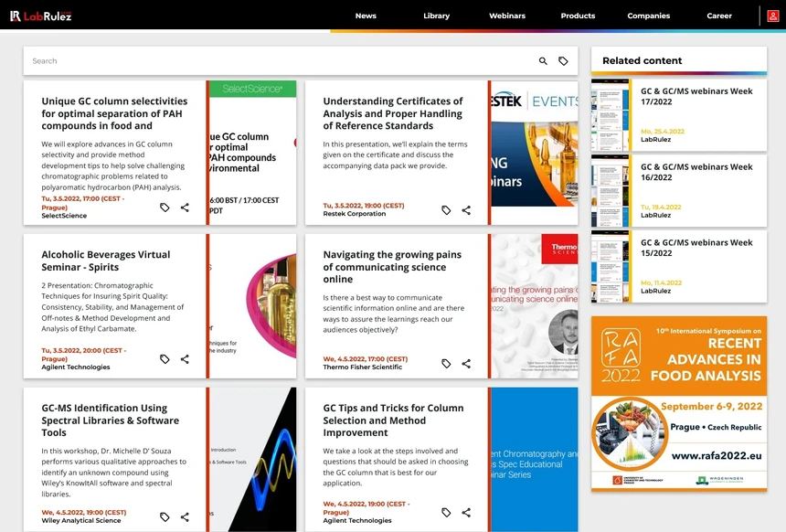Click the SelectScience webinar image
The image size is (786, 532).
pos(252,153)
